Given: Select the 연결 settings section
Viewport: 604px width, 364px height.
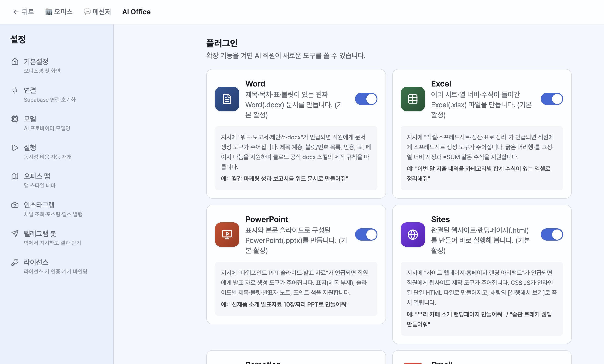Looking at the screenshot, I should tap(57, 95).
